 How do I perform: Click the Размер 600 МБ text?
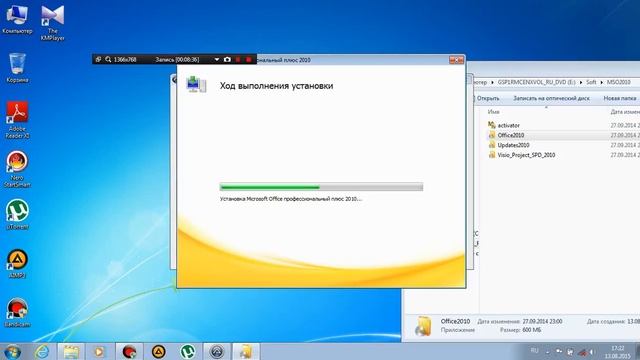520,330
